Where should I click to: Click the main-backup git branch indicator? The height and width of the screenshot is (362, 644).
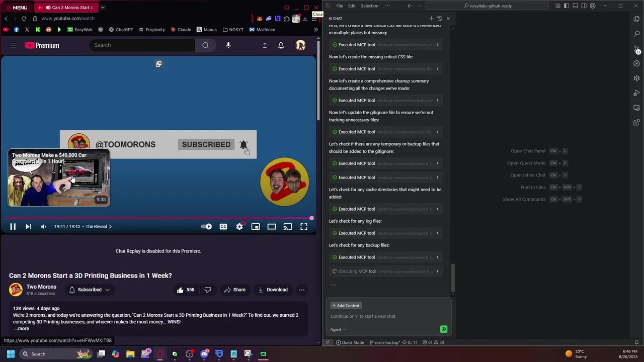384,342
